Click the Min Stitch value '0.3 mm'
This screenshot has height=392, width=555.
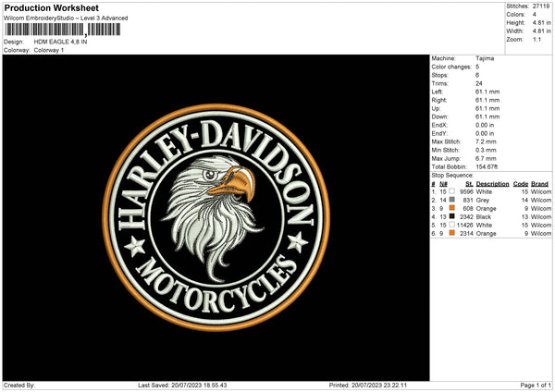point(486,151)
